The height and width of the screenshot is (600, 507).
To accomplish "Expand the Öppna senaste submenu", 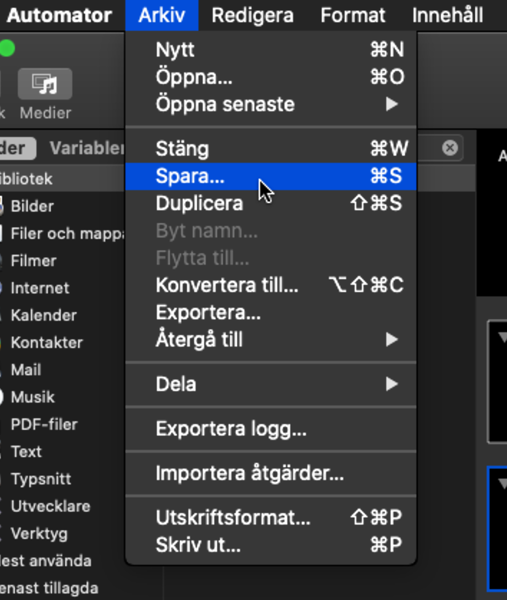I will pyautogui.click(x=271, y=104).
